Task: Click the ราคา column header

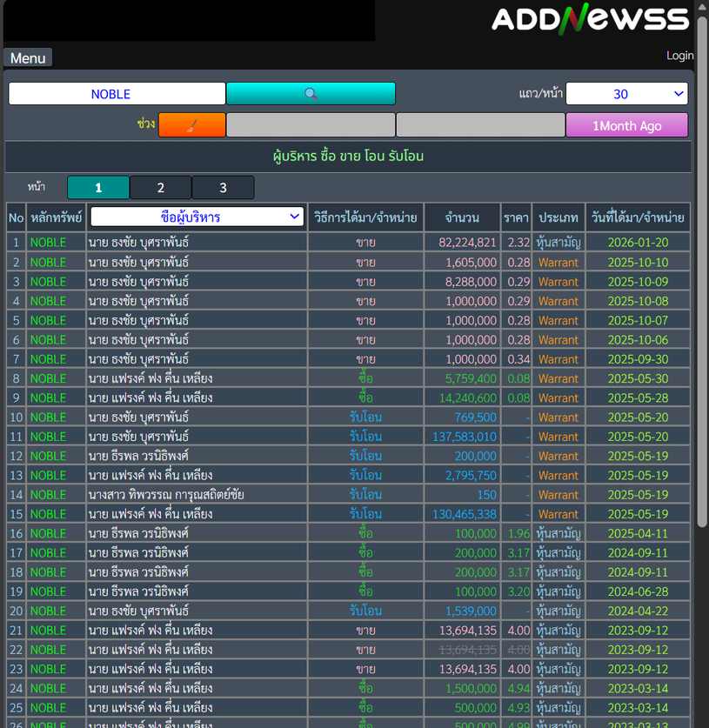Action: pos(516,217)
